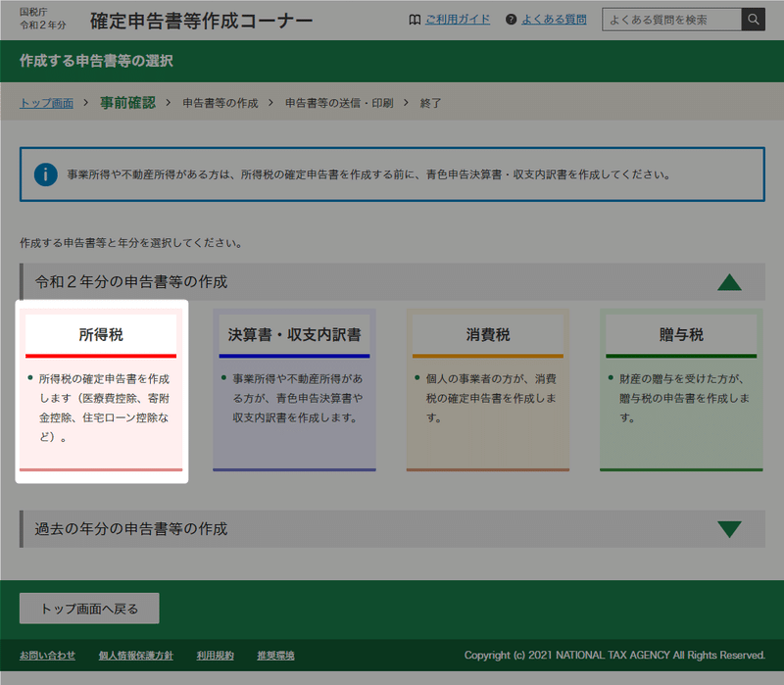Collapse the 令和2年分の申告書等の作成 section triangle
The width and height of the screenshot is (784, 685).
point(729,282)
